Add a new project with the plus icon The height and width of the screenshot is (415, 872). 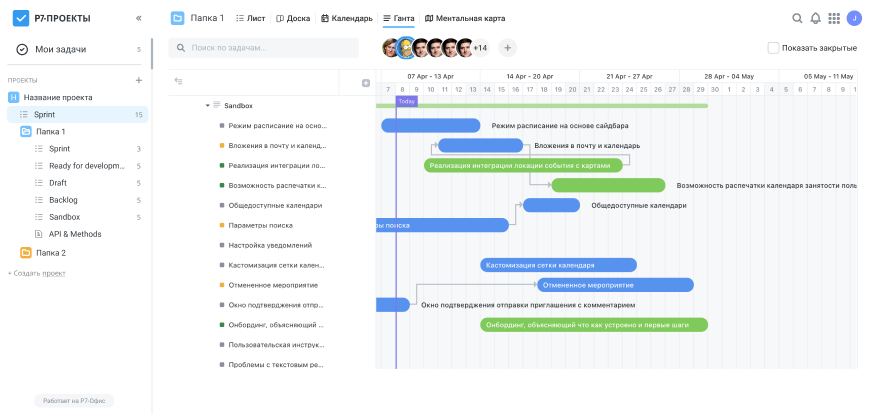coord(139,80)
